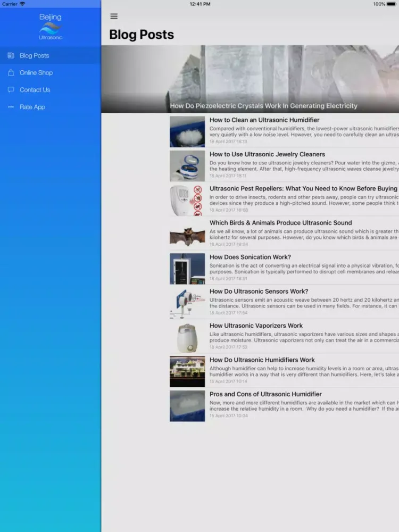Click the sonication description text
Screen dimensions: 399x532
coord(304,269)
